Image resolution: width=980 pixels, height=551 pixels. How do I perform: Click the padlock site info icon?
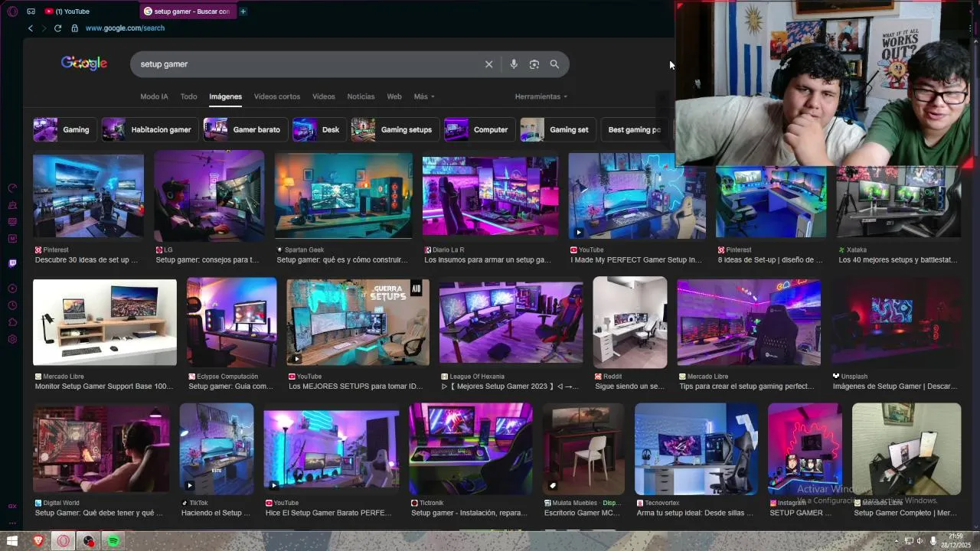coord(74,28)
